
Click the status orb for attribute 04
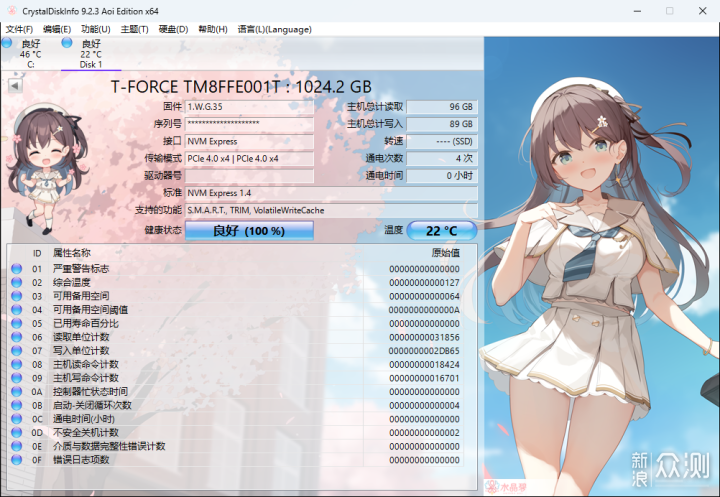17,310
